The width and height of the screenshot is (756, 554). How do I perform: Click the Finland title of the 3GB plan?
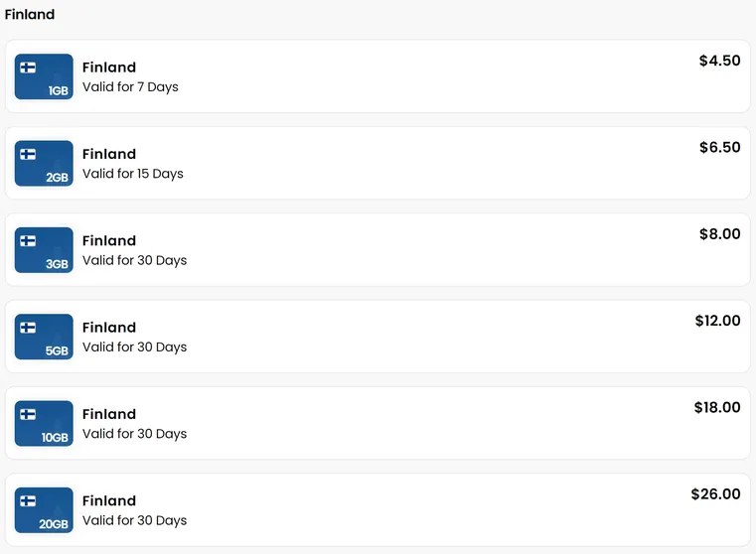109,240
